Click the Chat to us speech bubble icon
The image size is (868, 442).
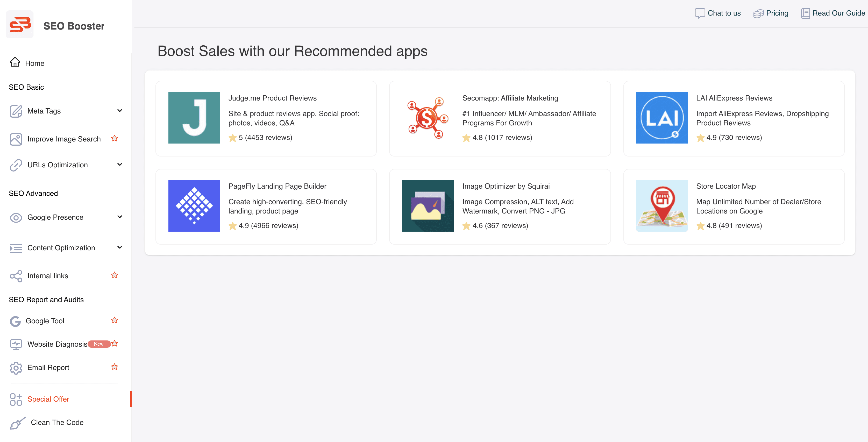click(x=700, y=13)
